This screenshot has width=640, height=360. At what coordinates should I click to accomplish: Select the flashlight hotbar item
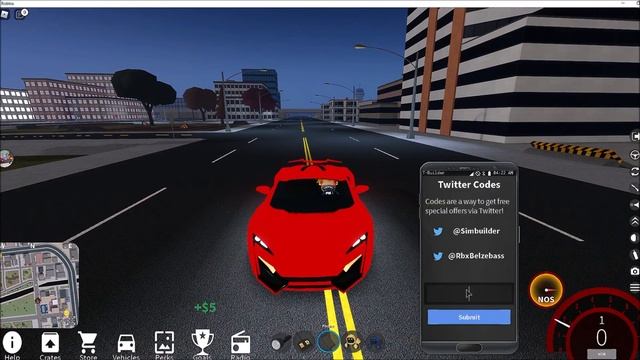(x=281, y=342)
